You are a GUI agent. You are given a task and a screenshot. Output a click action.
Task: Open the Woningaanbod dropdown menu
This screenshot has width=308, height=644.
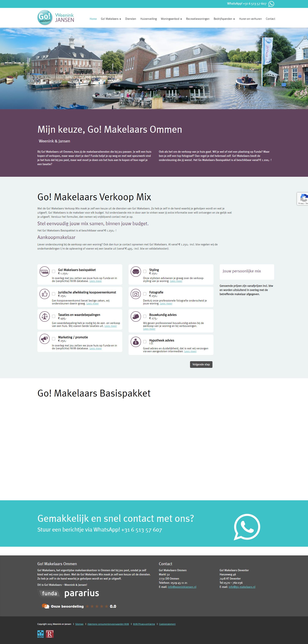pyautogui.click(x=171, y=19)
